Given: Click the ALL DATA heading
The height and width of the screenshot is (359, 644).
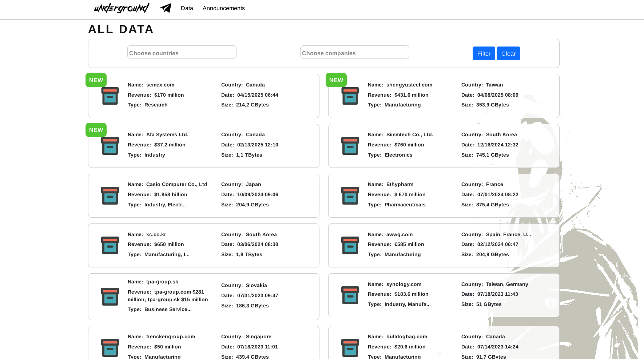Looking at the screenshot, I should 121,29.
